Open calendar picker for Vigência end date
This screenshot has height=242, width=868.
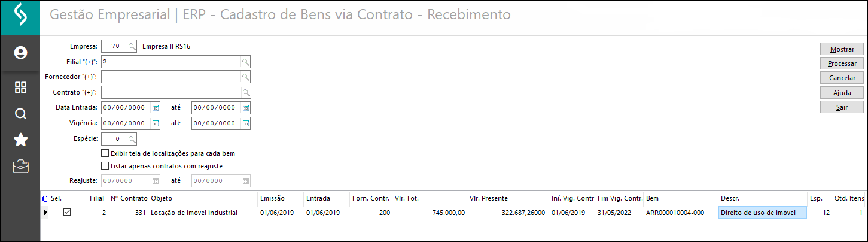point(245,123)
